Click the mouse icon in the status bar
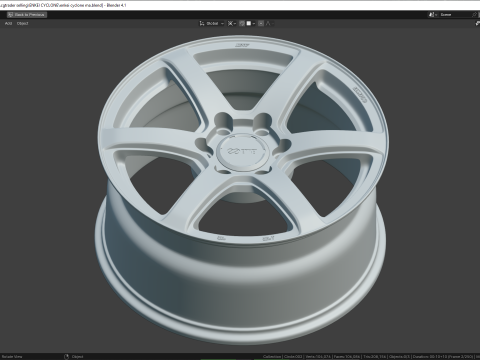 point(66,357)
